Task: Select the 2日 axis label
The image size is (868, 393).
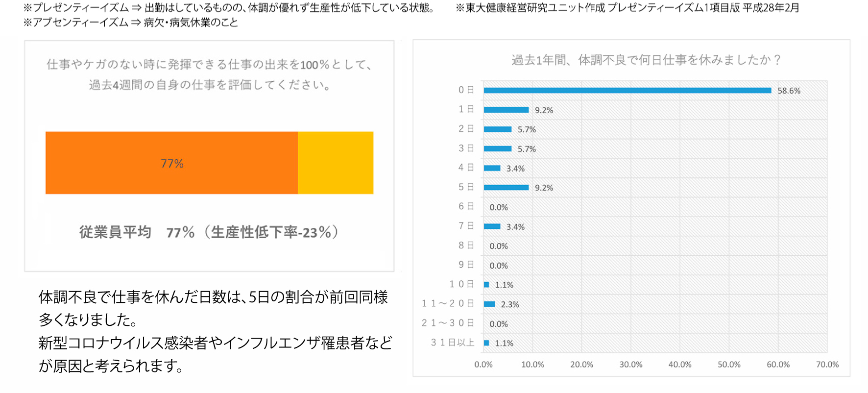Action: click(466, 129)
